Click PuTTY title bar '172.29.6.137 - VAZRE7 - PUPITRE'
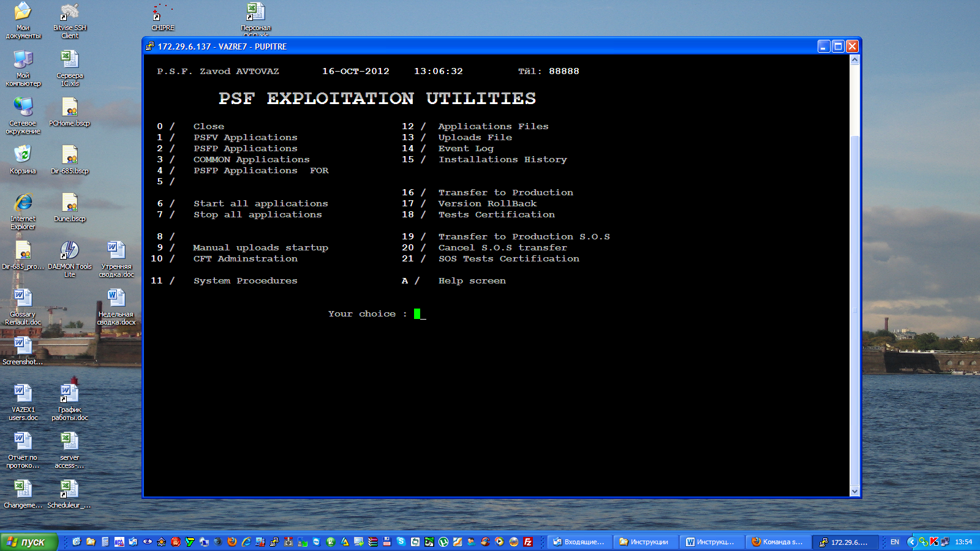The height and width of the screenshot is (551, 980). 222,47
